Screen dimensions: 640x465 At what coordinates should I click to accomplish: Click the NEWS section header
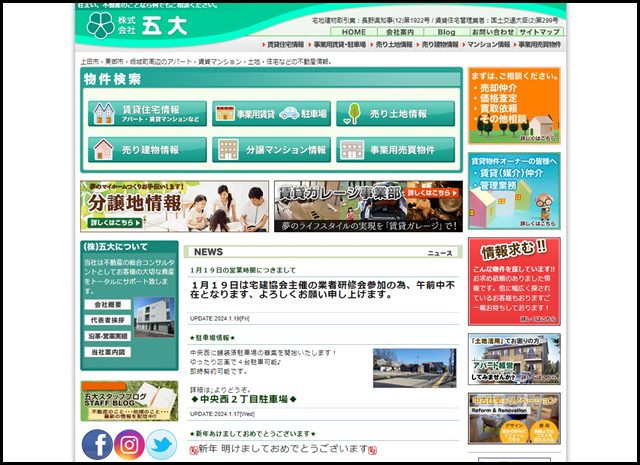pos(323,252)
